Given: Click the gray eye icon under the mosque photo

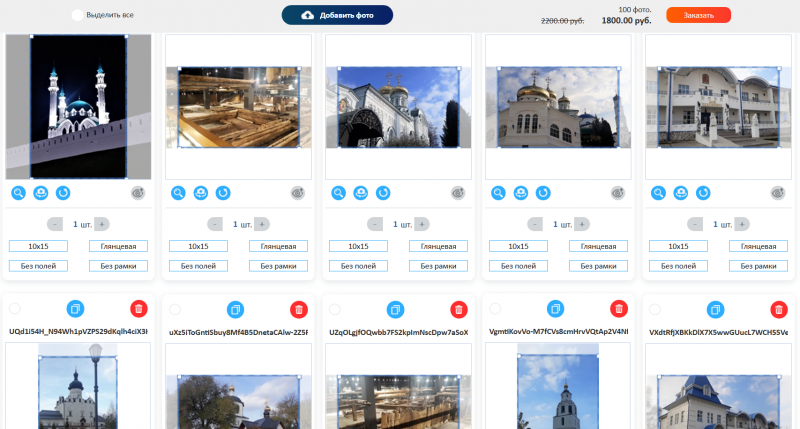Looking at the screenshot, I should [x=138, y=193].
